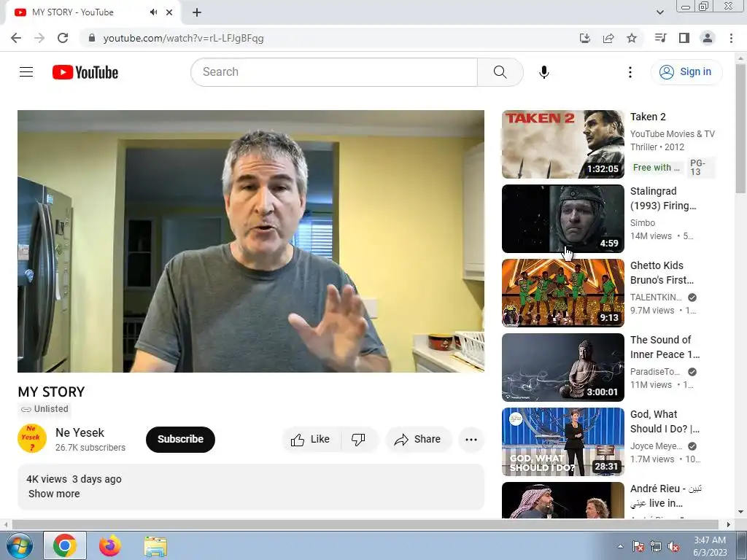
Task: Reload the page
Action: click(63, 38)
